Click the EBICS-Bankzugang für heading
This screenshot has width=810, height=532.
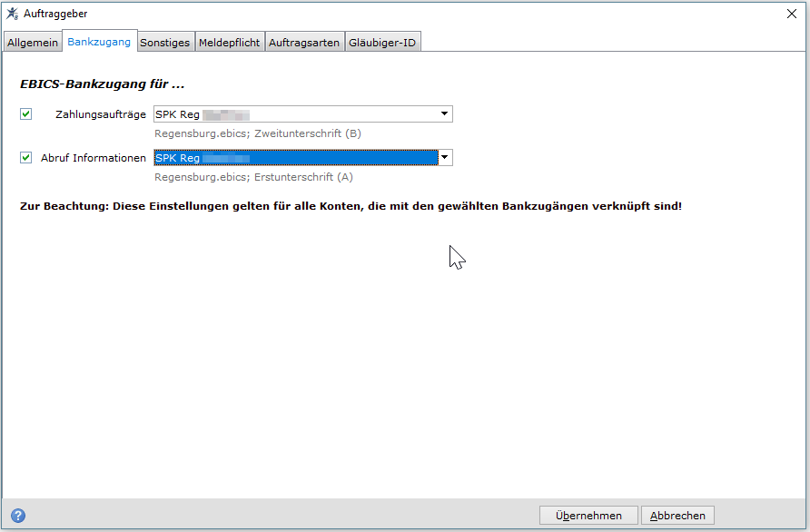coord(103,84)
